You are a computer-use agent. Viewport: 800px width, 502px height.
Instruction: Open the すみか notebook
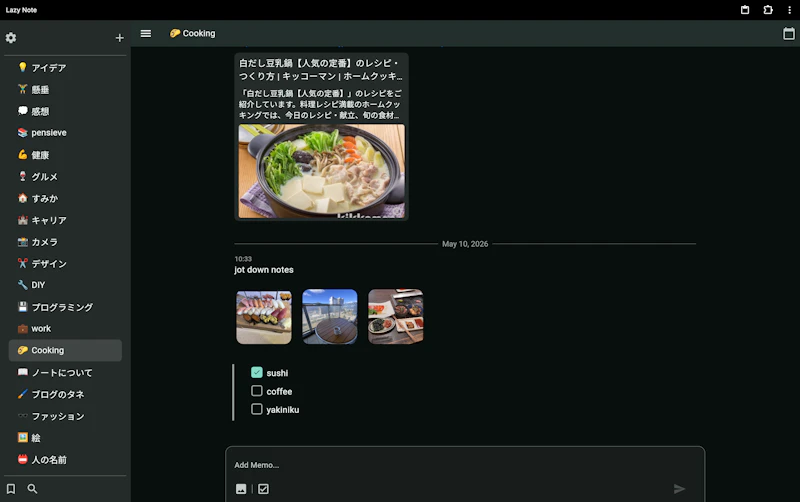pos(65,198)
